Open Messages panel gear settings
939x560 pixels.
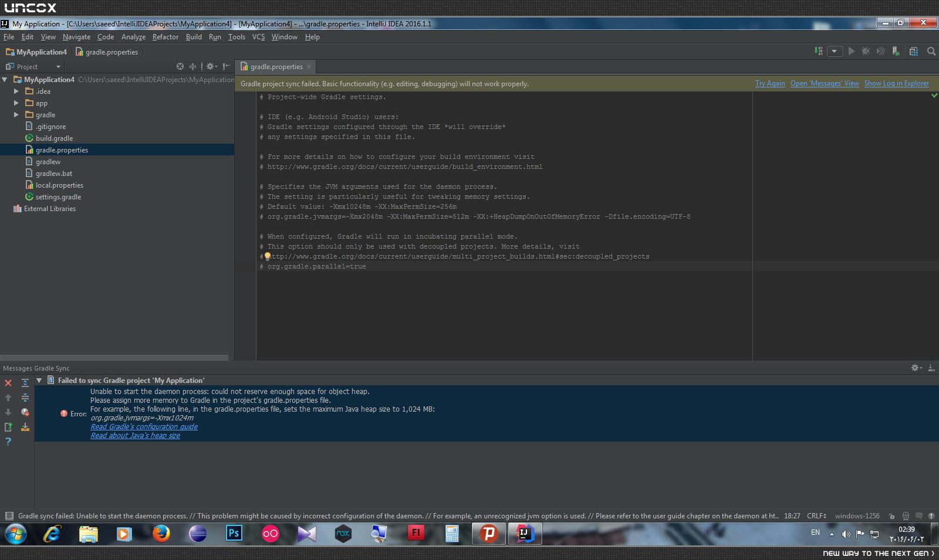click(x=916, y=368)
